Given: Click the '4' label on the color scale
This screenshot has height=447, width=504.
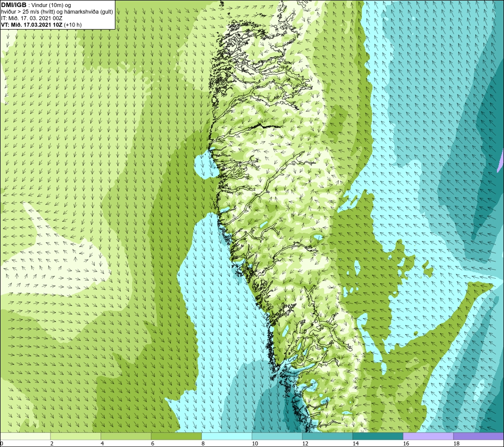Looking at the screenshot, I should pos(102,443).
